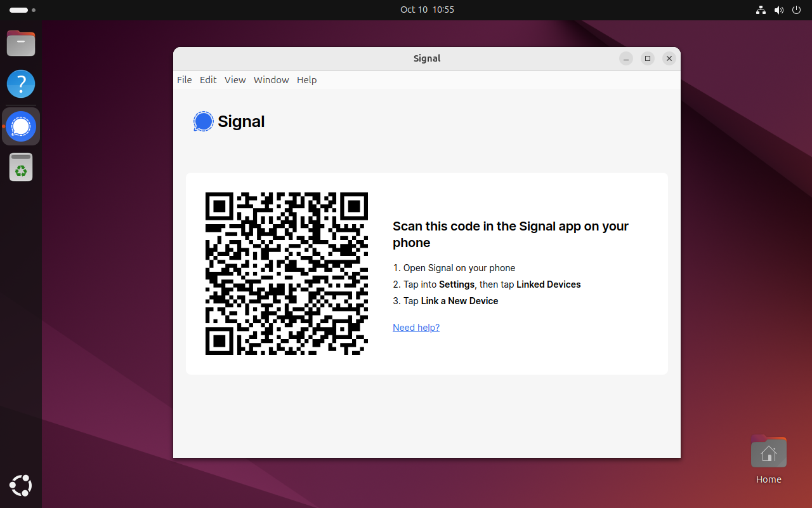Click the Need help? link
This screenshot has height=508, width=812.
[416, 328]
